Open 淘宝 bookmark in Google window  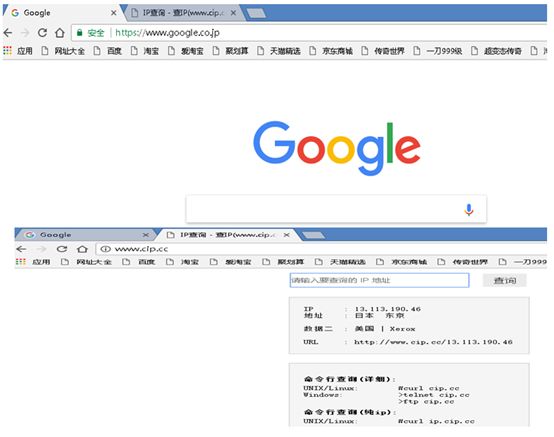pyautogui.click(x=145, y=51)
